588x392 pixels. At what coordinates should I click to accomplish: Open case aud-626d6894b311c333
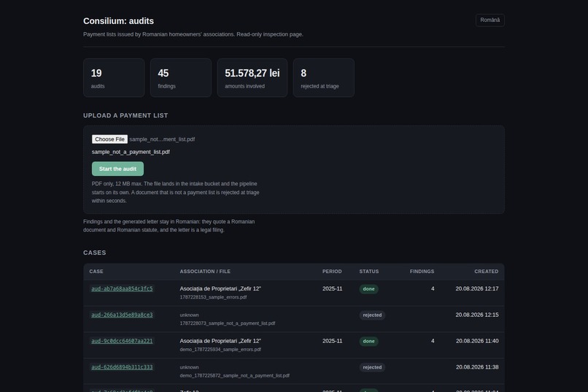(x=122, y=367)
